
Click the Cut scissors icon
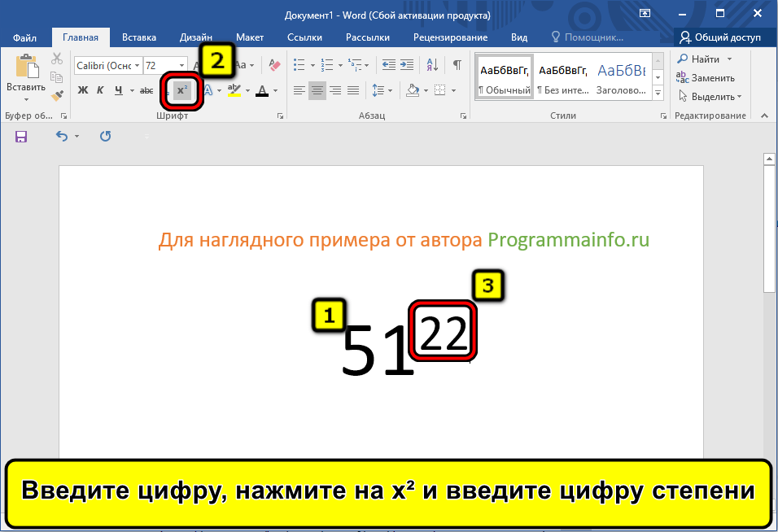point(57,59)
